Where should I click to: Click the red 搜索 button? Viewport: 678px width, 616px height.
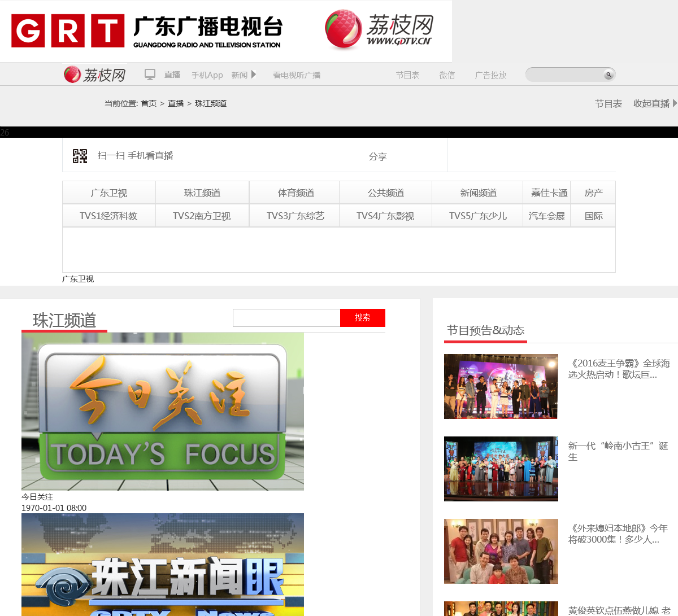pos(363,318)
